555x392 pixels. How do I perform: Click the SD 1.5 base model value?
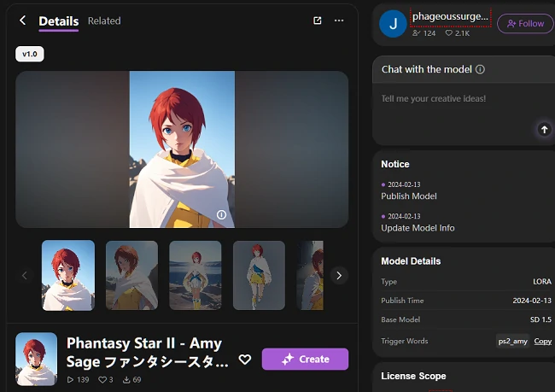(540, 319)
